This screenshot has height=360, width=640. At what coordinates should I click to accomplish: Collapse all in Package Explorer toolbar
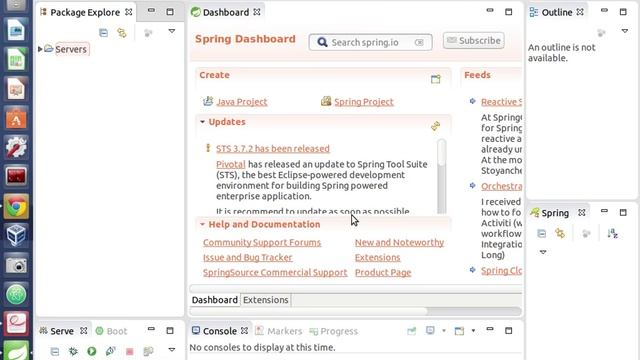[x=103, y=33]
